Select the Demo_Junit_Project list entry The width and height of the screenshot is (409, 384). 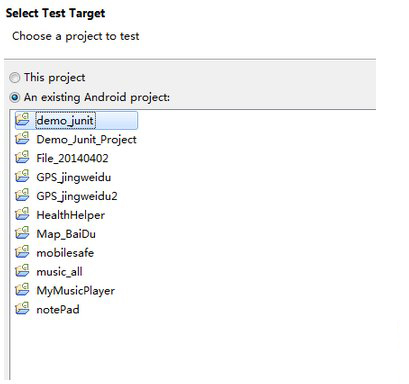click(86, 139)
